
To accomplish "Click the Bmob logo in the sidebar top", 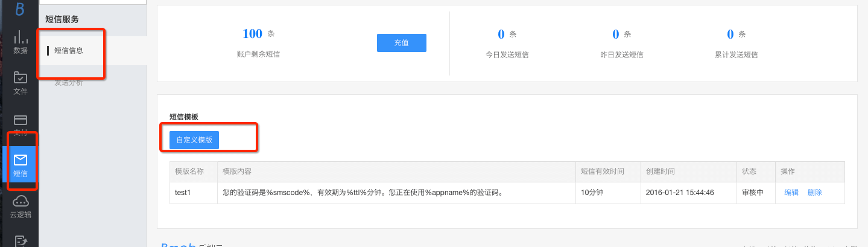I will (x=20, y=8).
